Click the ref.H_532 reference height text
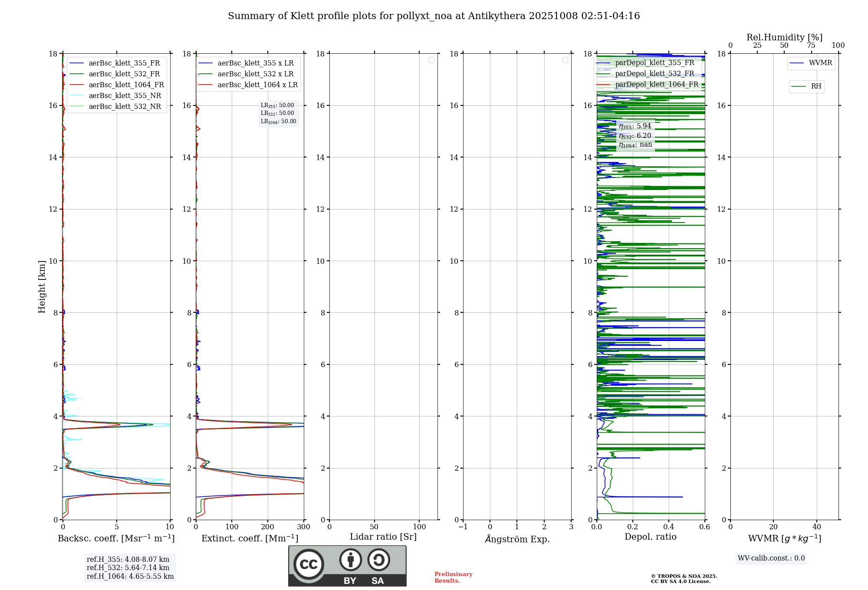The height and width of the screenshot is (590, 868). tap(128, 568)
